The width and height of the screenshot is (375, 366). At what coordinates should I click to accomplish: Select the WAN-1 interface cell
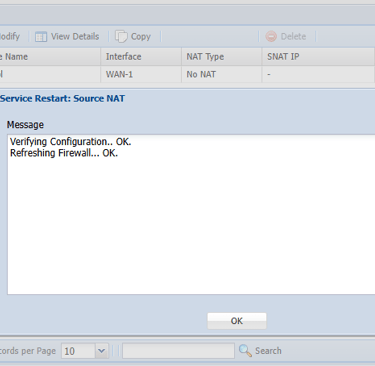point(141,74)
